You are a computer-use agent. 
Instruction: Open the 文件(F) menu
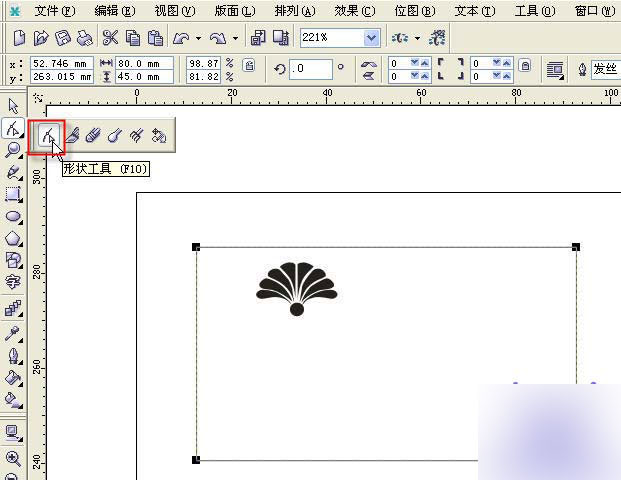54,11
